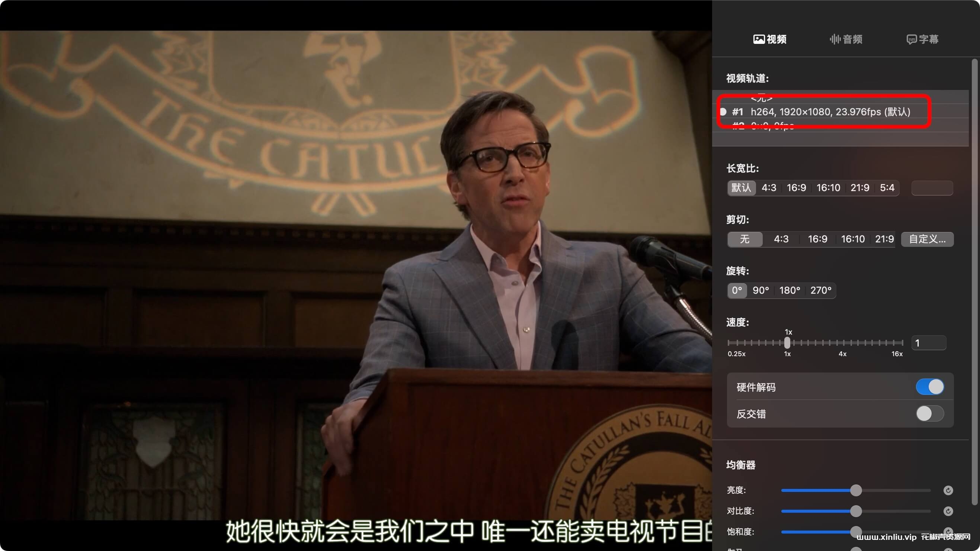The image size is (980, 551).
Task: Crop the video to 21:9
Action: [x=884, y=239]
